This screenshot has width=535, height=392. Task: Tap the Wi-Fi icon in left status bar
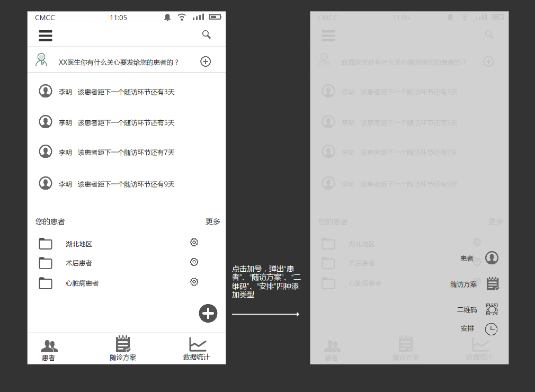point(182,17)
